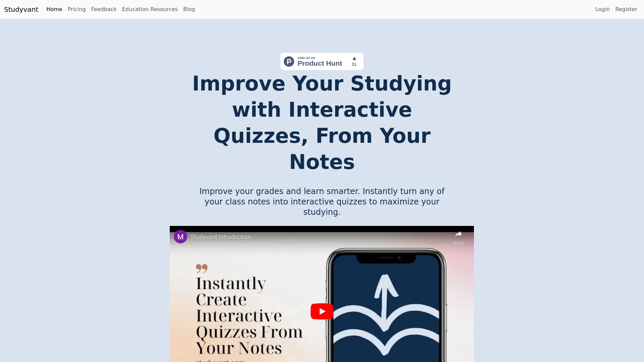Select the Blog menu item
644x362 pixels.
[189, 9]
